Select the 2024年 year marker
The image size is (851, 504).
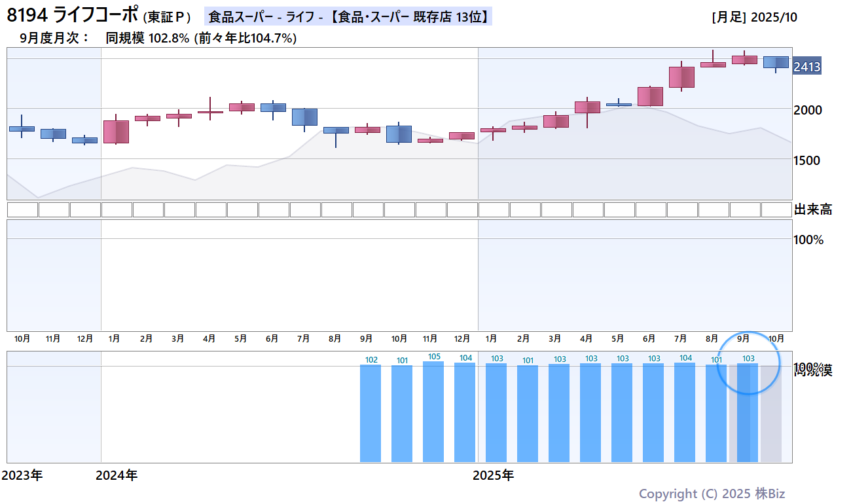[117, 475]
